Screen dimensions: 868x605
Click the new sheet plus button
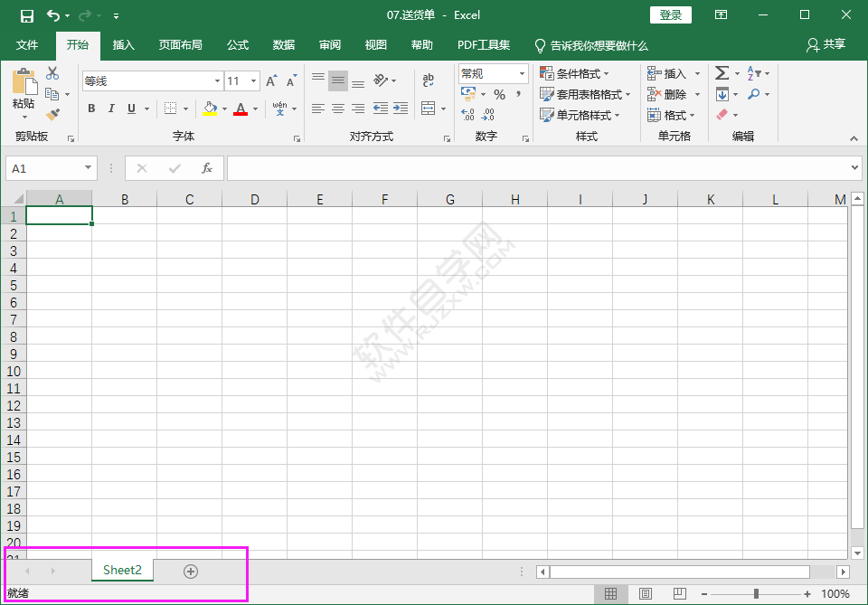click(x=190, y=571)
